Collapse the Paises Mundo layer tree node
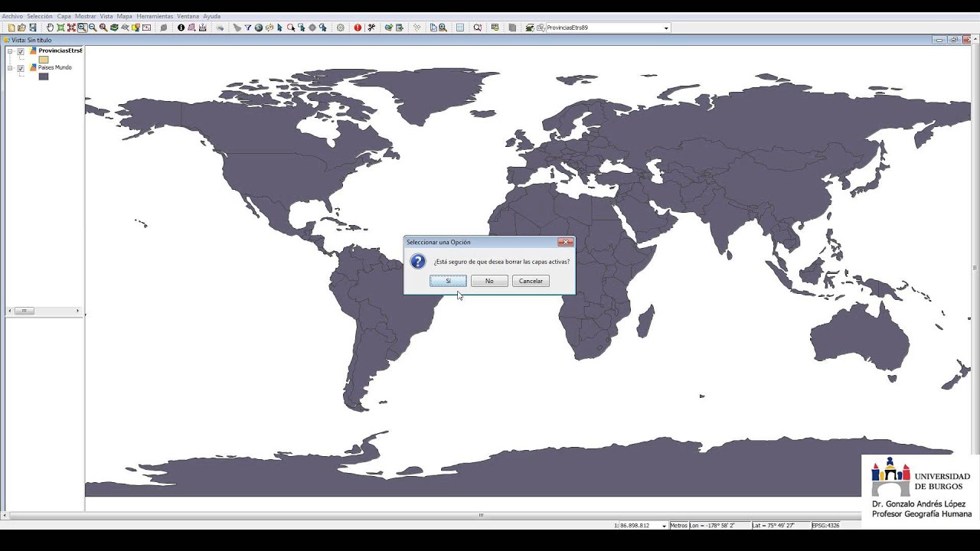Viewport: 980px width, 551px height. click(10, 68)
